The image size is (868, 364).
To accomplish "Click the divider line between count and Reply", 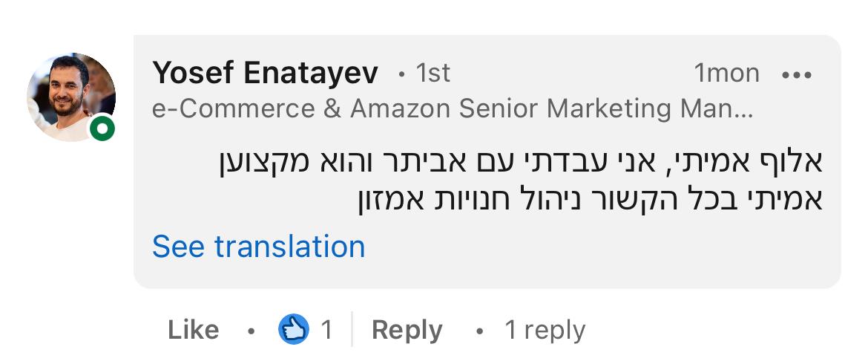I will (x=351, y=330).
